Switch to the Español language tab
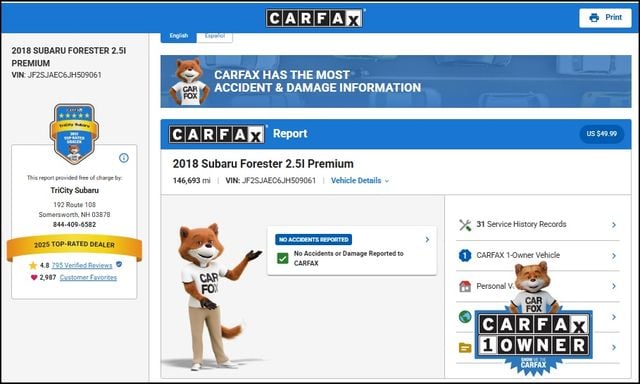The width and height of the screenshot is (640, 384). click(x=215, y=36)
